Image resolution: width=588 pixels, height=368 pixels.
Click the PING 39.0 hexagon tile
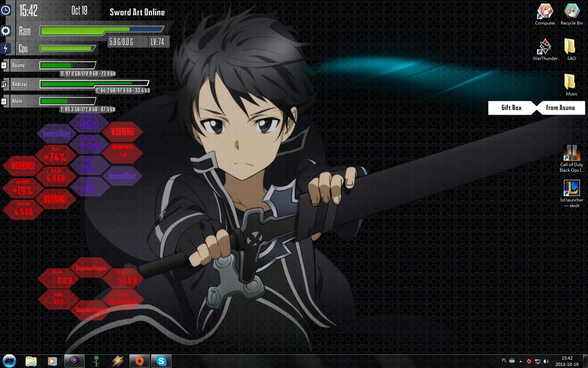(x=59, y=299)
